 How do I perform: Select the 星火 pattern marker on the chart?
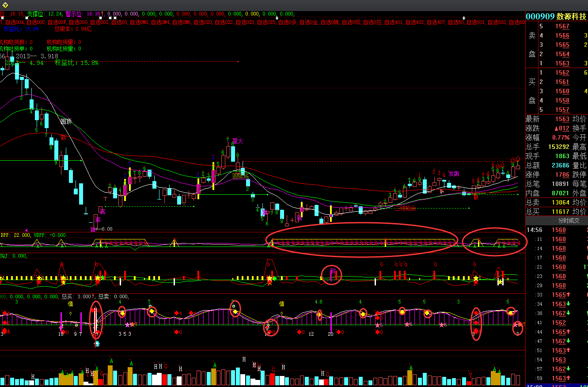point(238,141)
